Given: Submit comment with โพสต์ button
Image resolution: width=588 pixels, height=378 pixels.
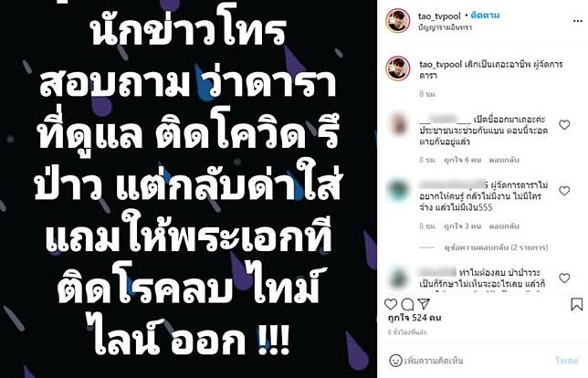Looking at the screenshot, I should point(567,361).
